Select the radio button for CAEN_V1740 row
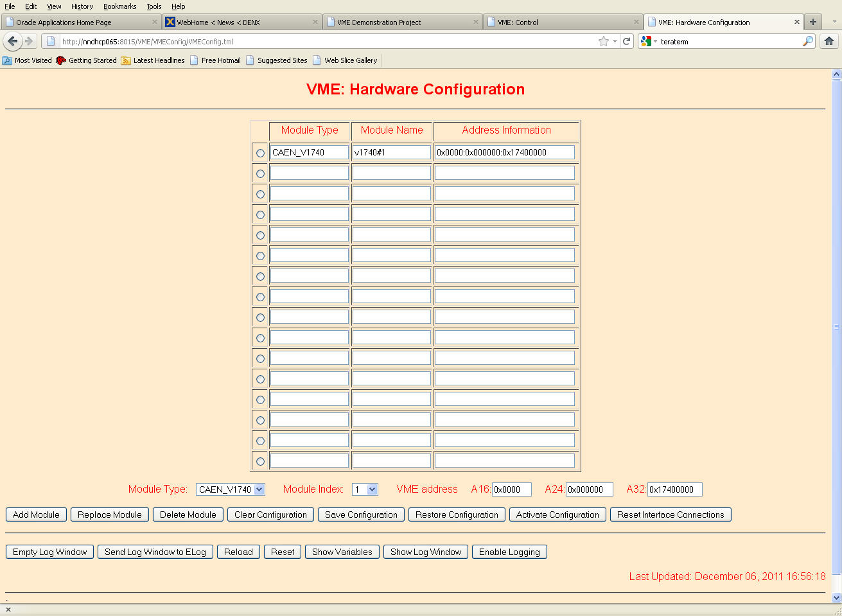Image resolution: width=842 pixels, height=616 pixels. pos(260,153)
